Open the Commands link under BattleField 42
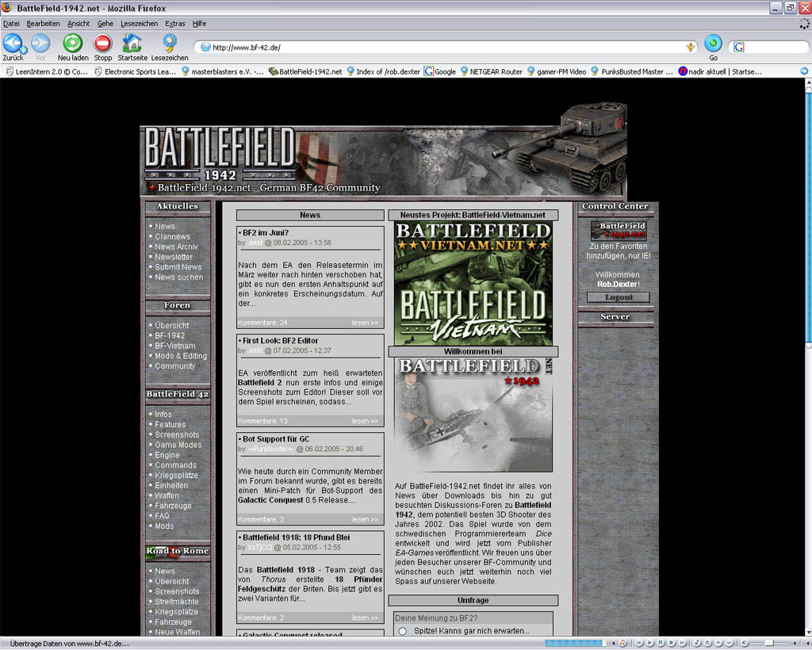Image resolution: width=812 pixels, height=650 pixels. tap(175, 465)
